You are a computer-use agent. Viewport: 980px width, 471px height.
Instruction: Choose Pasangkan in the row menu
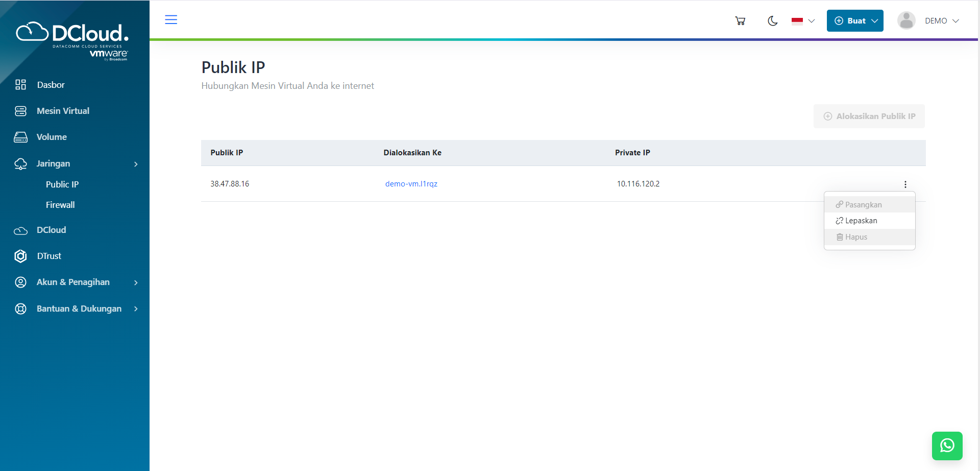863,205
